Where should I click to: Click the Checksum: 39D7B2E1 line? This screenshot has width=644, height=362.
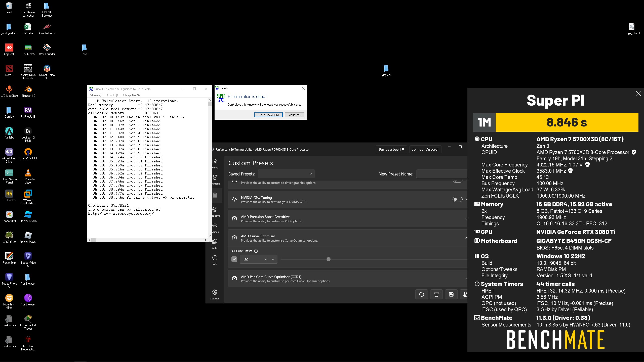tap(108, 205)
